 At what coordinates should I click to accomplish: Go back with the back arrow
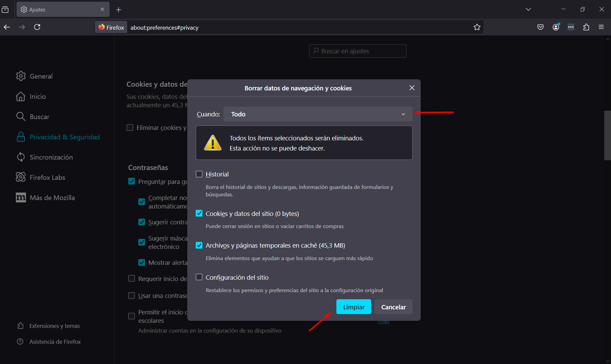(7, 27)
